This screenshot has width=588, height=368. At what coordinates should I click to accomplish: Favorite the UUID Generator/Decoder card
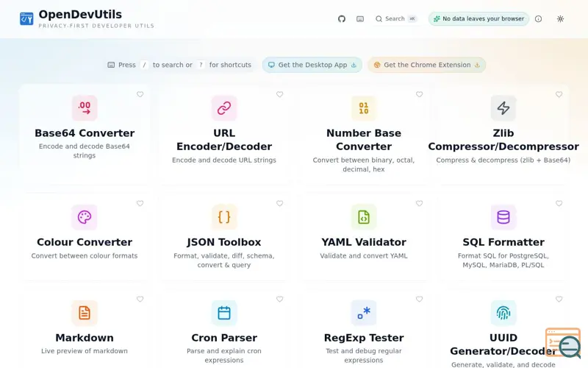coord(559,299)
